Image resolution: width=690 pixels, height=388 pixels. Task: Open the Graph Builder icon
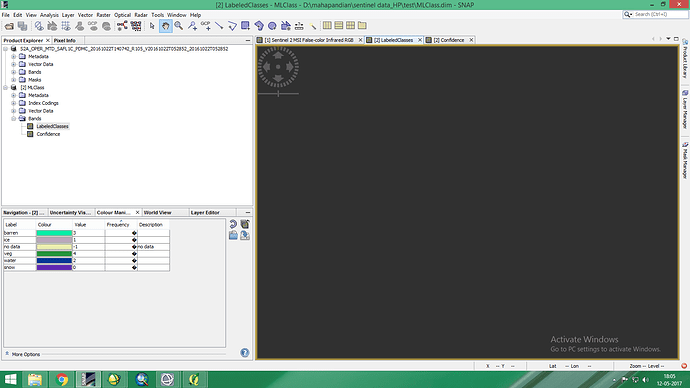point(122,26)
